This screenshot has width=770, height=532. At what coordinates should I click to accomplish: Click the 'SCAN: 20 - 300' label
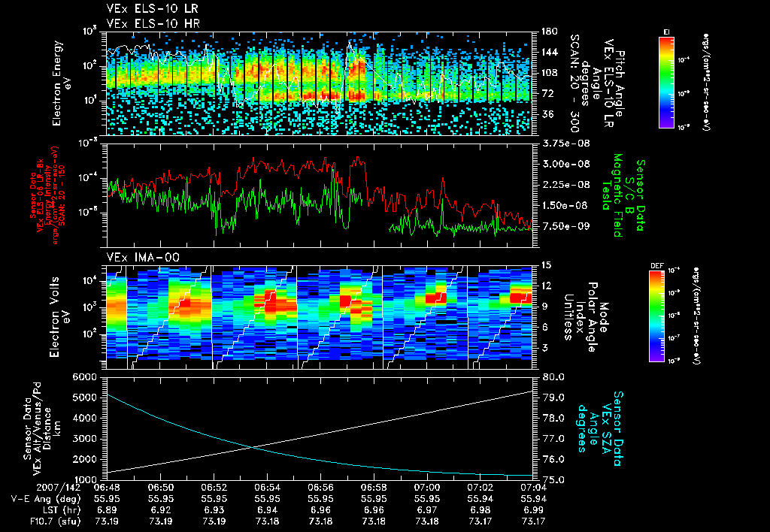(574, 83)
